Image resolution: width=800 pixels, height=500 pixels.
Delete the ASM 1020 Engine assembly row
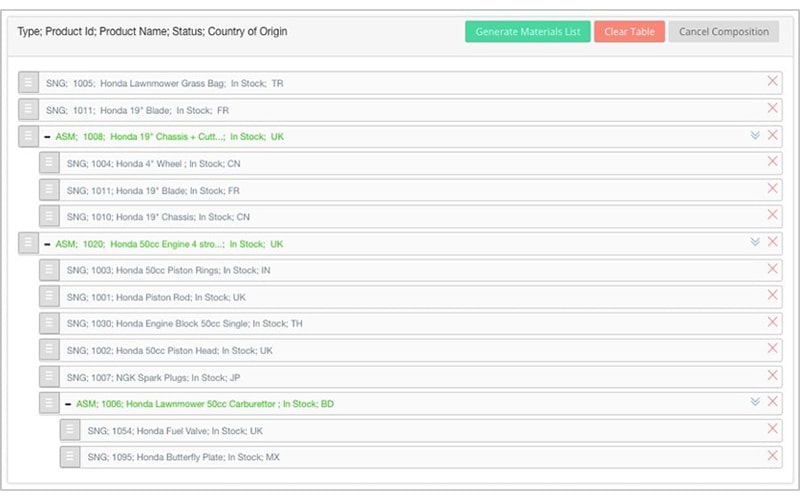[772, 242]
